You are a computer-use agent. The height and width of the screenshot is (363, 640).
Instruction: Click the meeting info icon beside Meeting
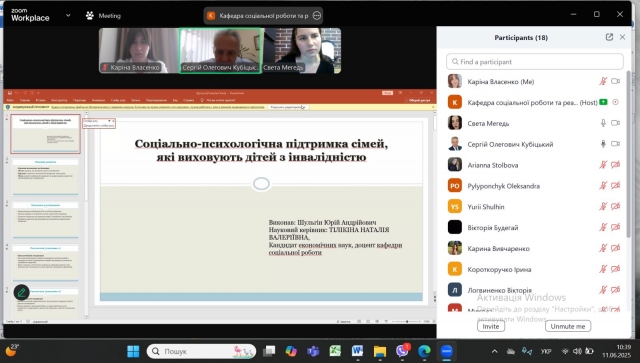(x=90, y=16)
